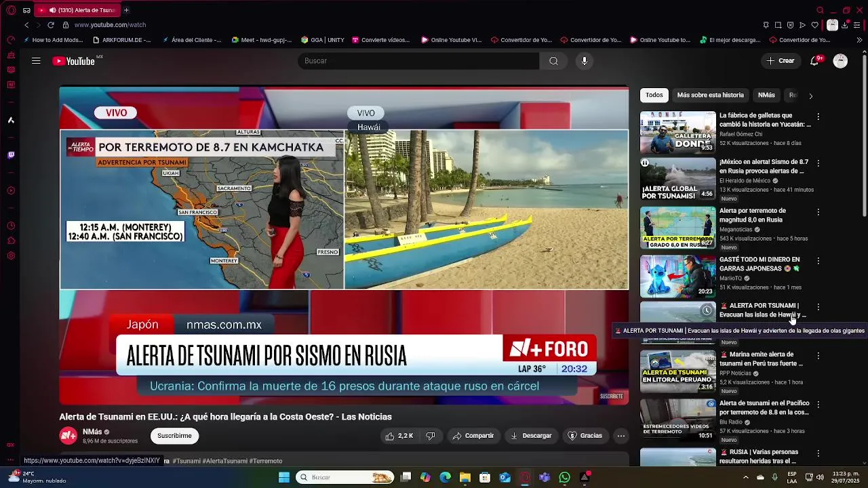Open sidebar settings gear icon

pyautogui.click(x=11, y=256)
